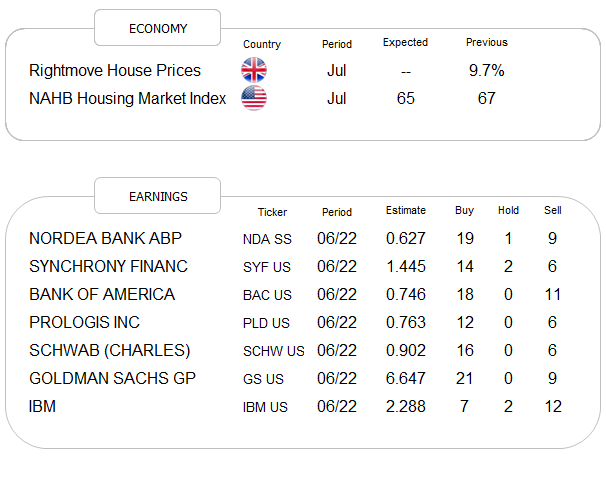This screenshot has height=477, width=606.
Task: Click Nordea buy count 19
Action: pos(465,238)
